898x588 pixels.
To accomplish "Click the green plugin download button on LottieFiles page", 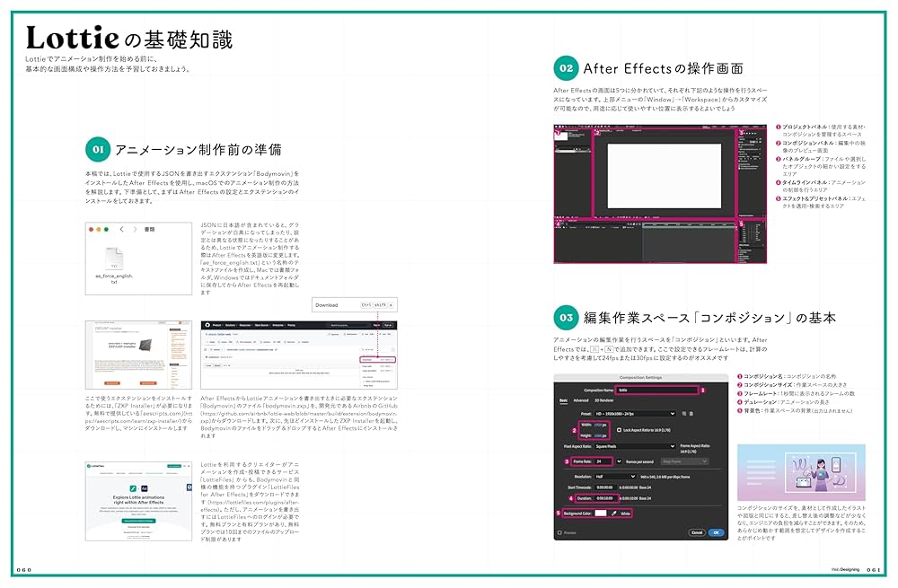I will pos(138,521).
